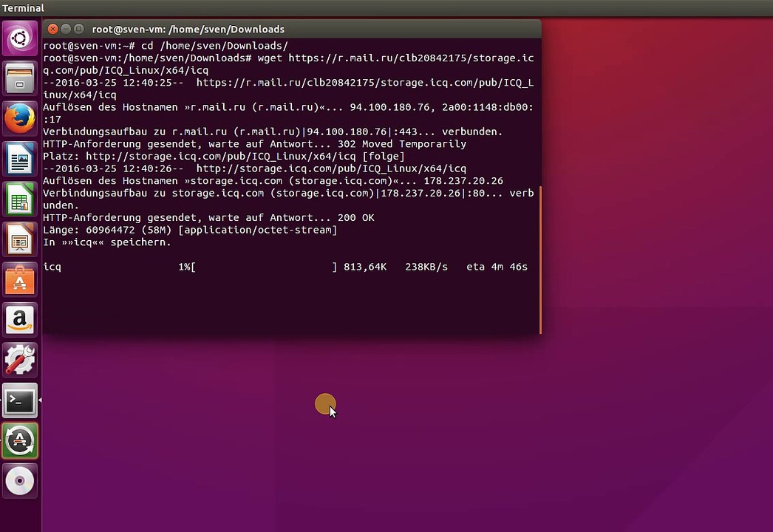773x532 pixels.
Task: Open the Amazon launcher icon
Action: point(20,320)
